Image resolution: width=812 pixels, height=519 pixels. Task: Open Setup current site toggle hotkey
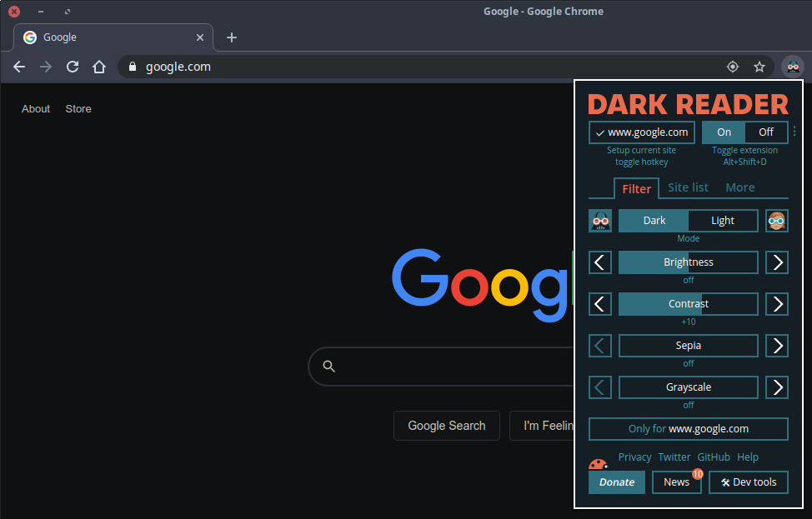point(642,157)
